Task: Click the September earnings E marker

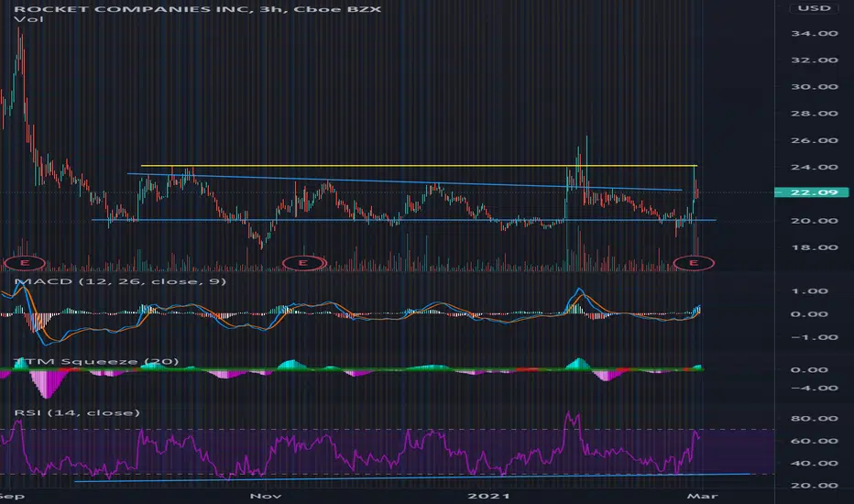Action: (x=24, y=263)
